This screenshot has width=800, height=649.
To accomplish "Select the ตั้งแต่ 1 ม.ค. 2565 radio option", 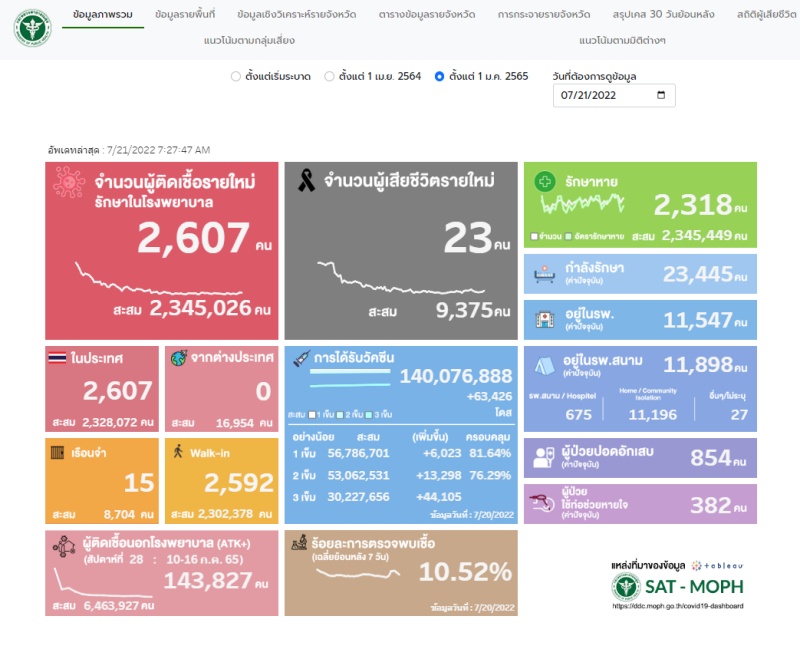I will [x=440, y=76].
